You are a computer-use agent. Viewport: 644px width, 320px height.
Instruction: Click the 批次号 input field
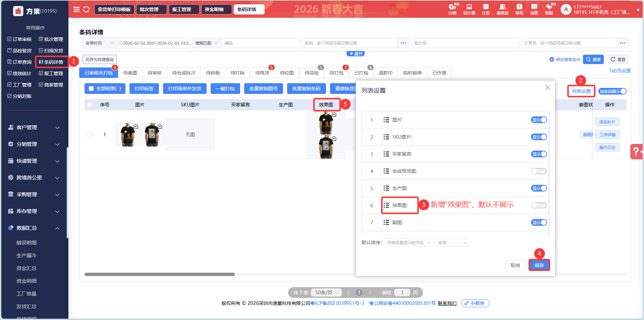(x=465, y=43)
